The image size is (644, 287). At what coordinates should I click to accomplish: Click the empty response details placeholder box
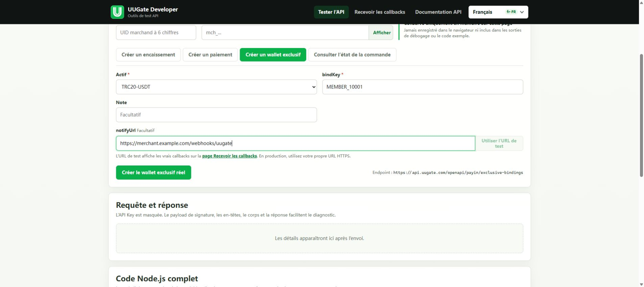319,238
